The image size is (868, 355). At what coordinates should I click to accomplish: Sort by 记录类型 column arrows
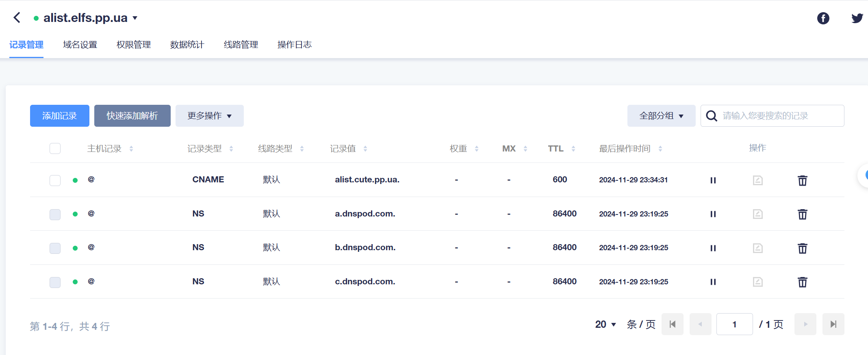pyautogui.click(x=231, y=149)
